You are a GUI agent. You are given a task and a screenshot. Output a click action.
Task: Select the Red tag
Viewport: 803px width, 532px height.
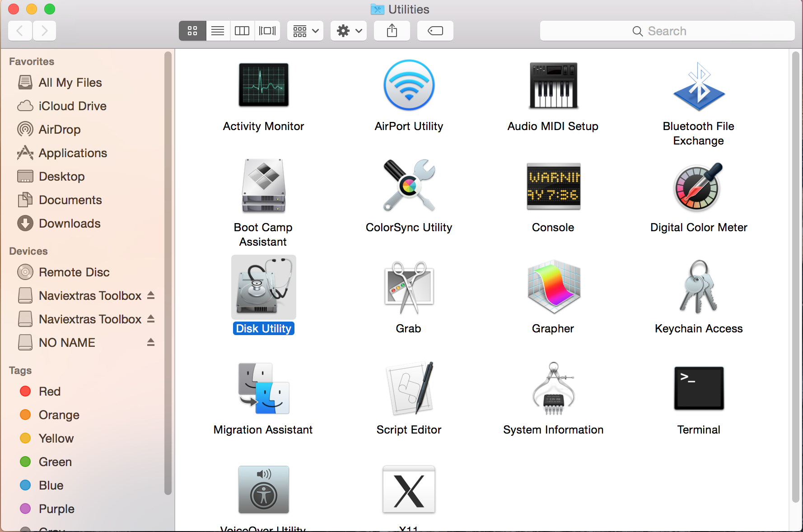tap(49, 391)
